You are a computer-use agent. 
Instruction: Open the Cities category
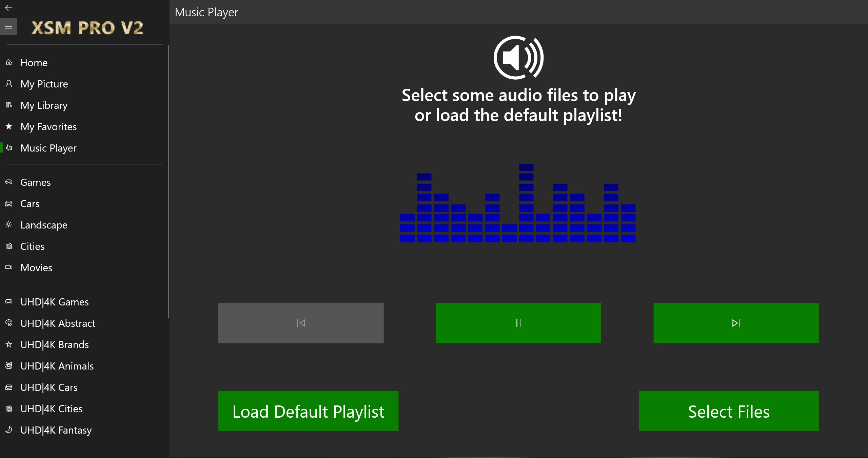pyautogui.click(x=33, y=246)
